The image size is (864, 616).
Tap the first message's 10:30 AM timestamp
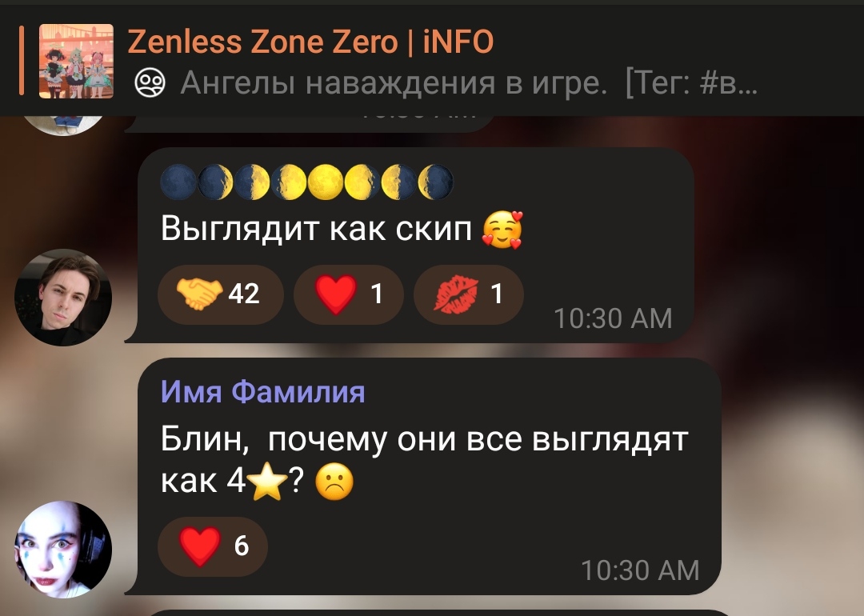click(x=613, y=318)
